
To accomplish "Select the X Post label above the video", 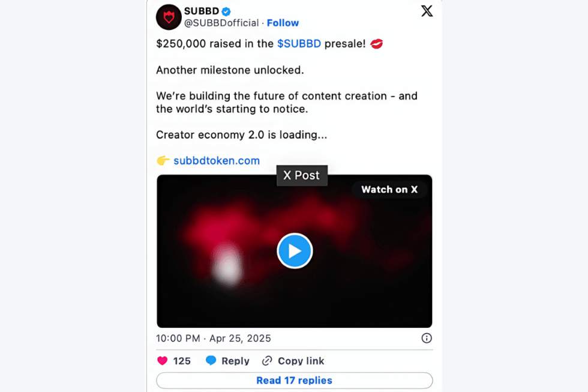I will (302, 175).
